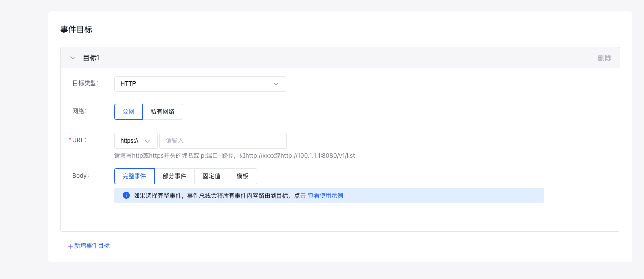Click the 网络 field label
This screenshot has height=279, width=644.
80,111
